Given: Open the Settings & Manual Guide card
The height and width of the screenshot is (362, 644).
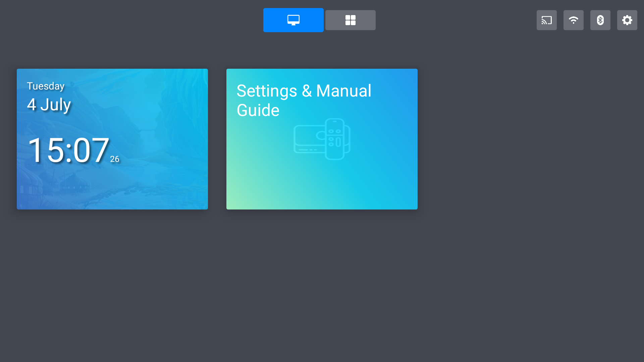Looking at the screenshot, I should pos(322,181).
